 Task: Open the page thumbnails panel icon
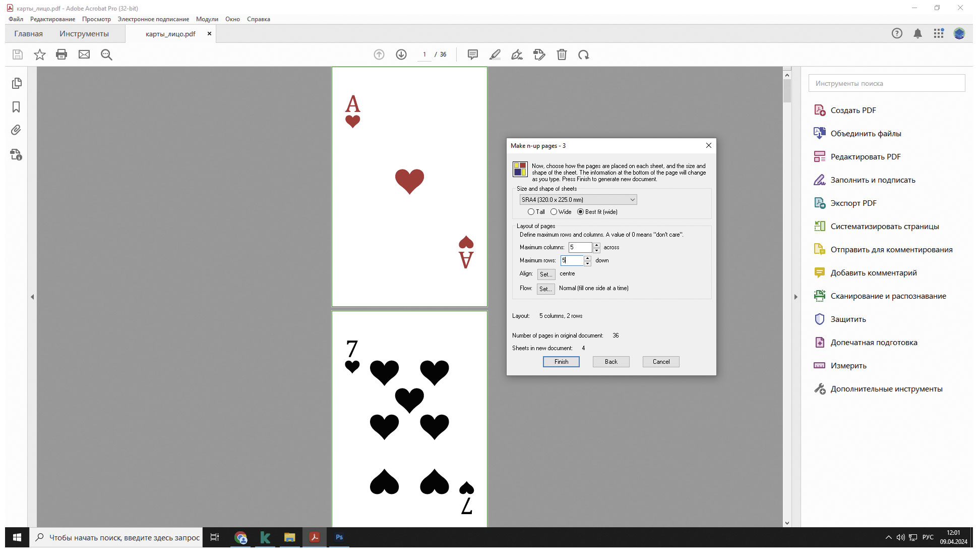point(17,83)
